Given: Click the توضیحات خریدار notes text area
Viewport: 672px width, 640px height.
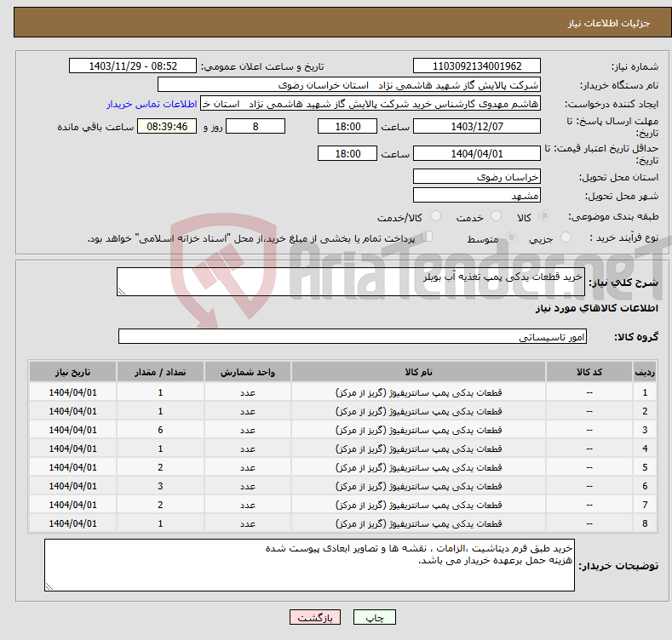Looking at the screenshot, I should (x=309, y=565).
